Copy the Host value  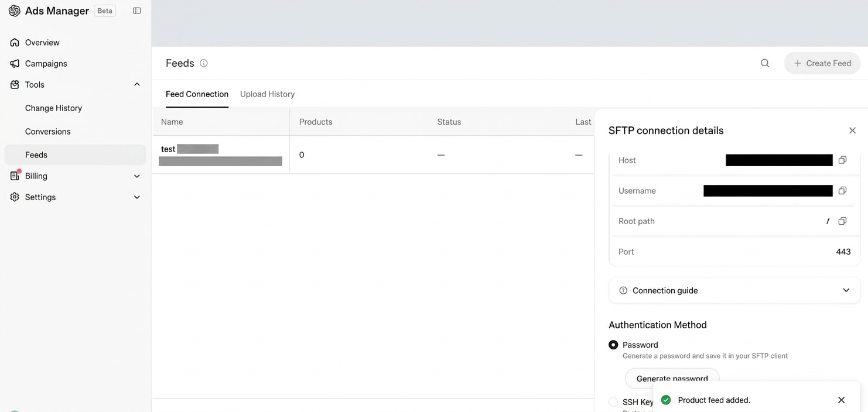pos(842,160)
